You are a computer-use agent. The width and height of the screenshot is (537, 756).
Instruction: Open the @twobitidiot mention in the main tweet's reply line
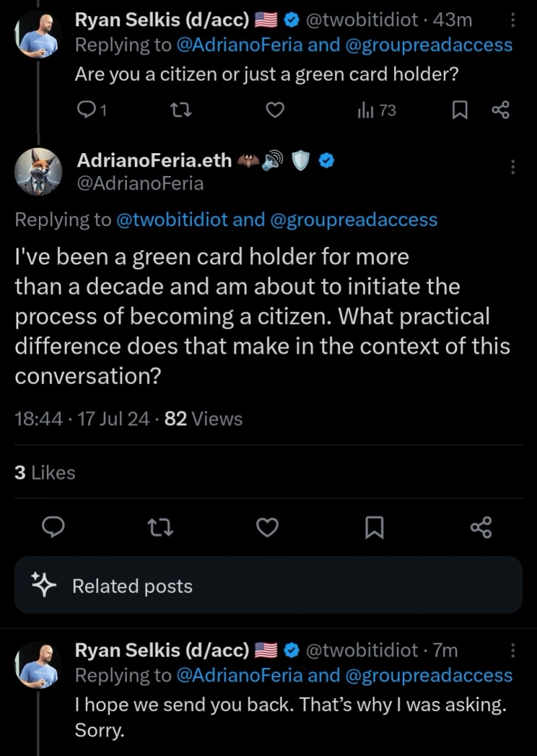172,220
